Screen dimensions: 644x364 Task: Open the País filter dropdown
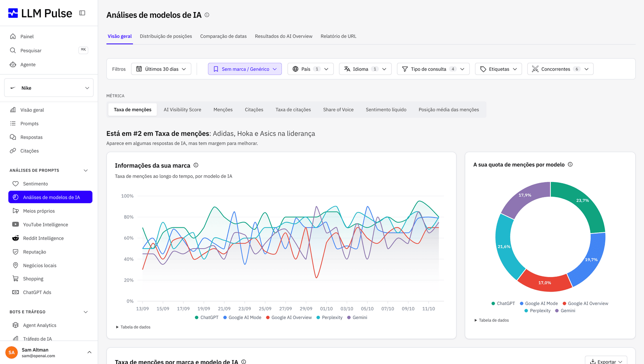click(x=311, y=69)
